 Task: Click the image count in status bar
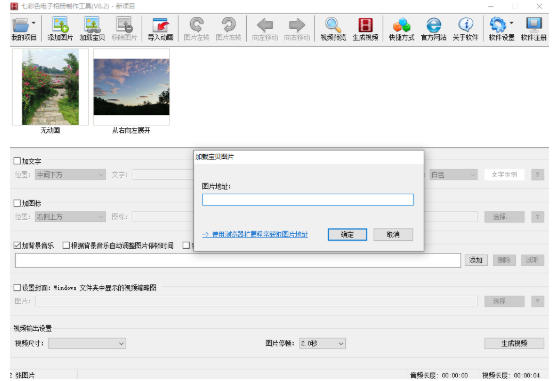point(22,375)
